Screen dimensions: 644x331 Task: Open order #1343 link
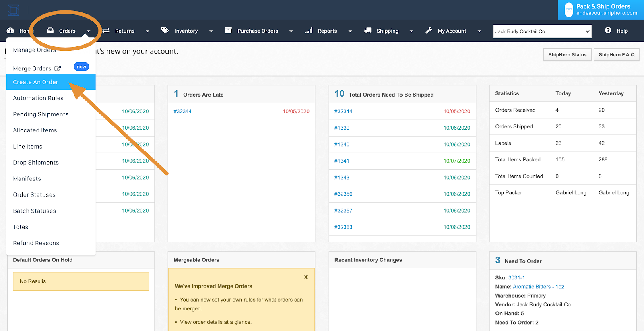(x=342, y=178)
